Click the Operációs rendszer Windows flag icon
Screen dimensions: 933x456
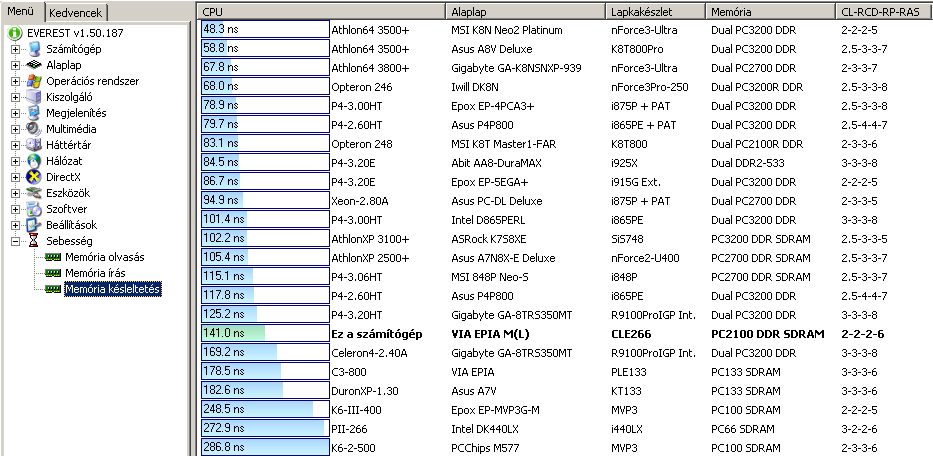coord(34,82)
